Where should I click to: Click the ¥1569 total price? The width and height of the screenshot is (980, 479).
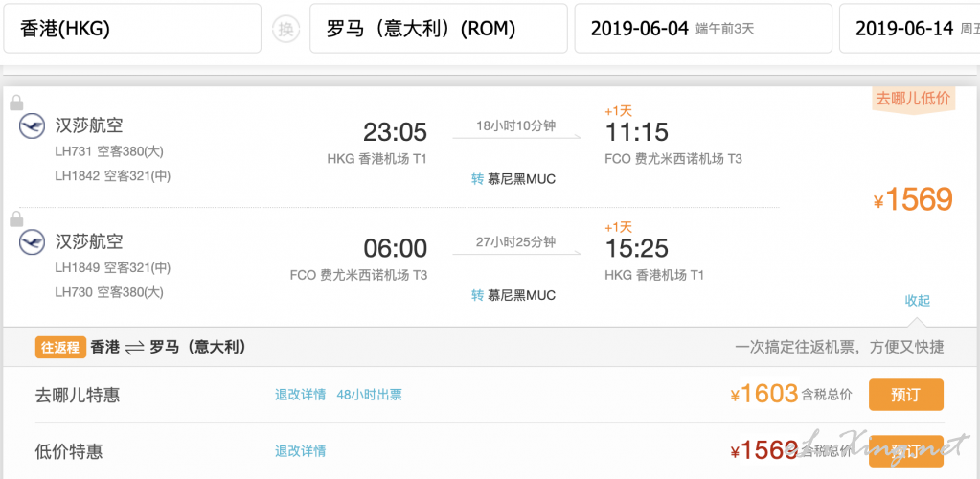pos(913,199)
